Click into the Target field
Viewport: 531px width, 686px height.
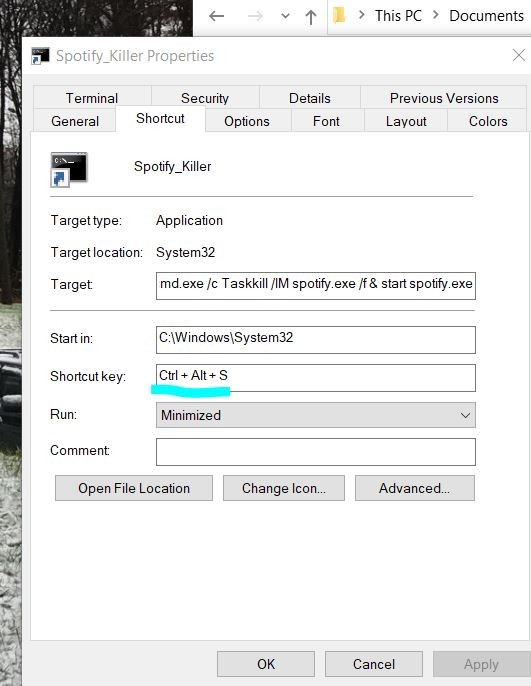[316, 286]
